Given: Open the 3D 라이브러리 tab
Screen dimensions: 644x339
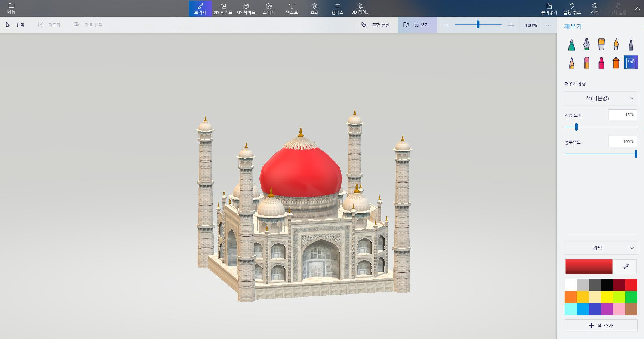Looking at the screenshot, I should tap(360, 8).
